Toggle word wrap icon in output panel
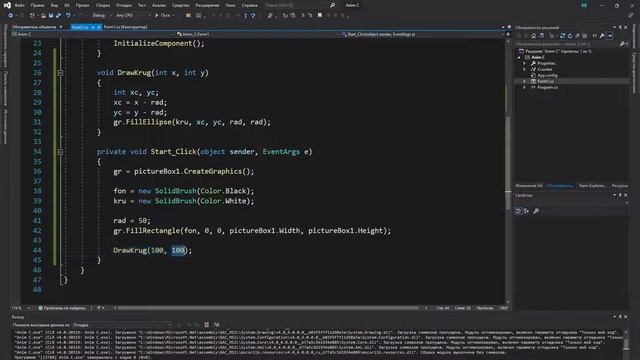 [x=216, y=325]
